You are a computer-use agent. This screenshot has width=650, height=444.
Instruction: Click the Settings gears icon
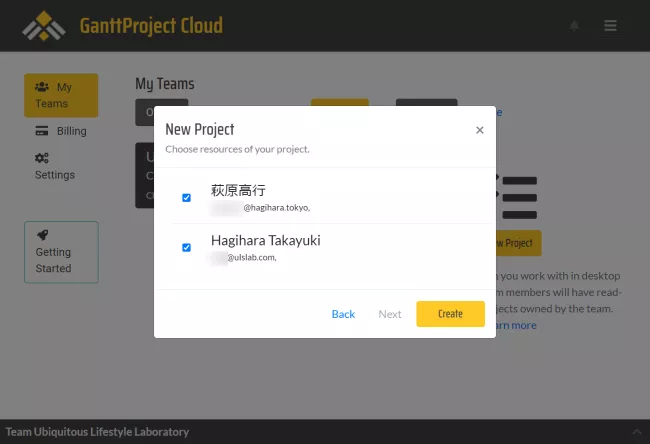42,158
